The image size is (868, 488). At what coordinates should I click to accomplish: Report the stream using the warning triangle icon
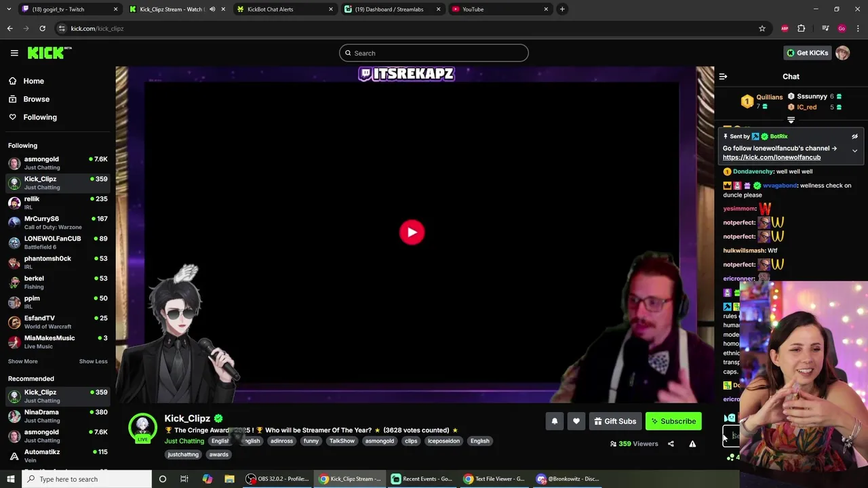692,444
